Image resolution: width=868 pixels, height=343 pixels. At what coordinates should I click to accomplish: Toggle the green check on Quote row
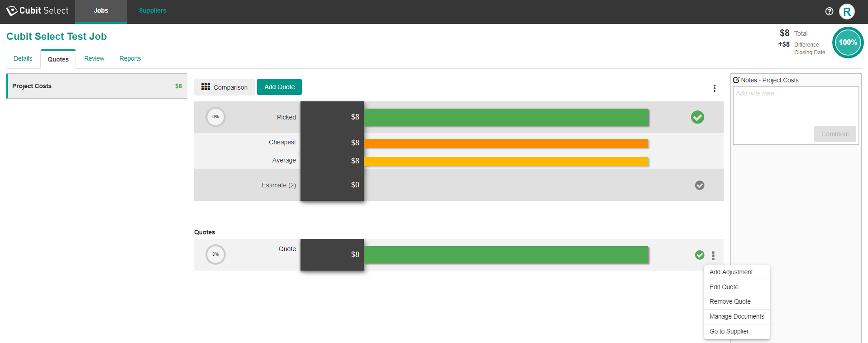[700, 255]
